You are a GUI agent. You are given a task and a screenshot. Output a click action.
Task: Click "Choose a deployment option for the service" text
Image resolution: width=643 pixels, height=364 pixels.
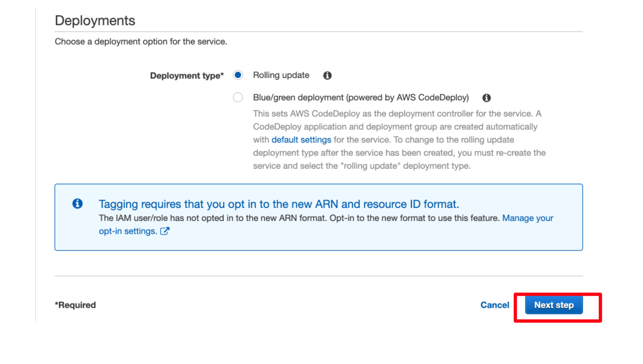tap(141, 42)
